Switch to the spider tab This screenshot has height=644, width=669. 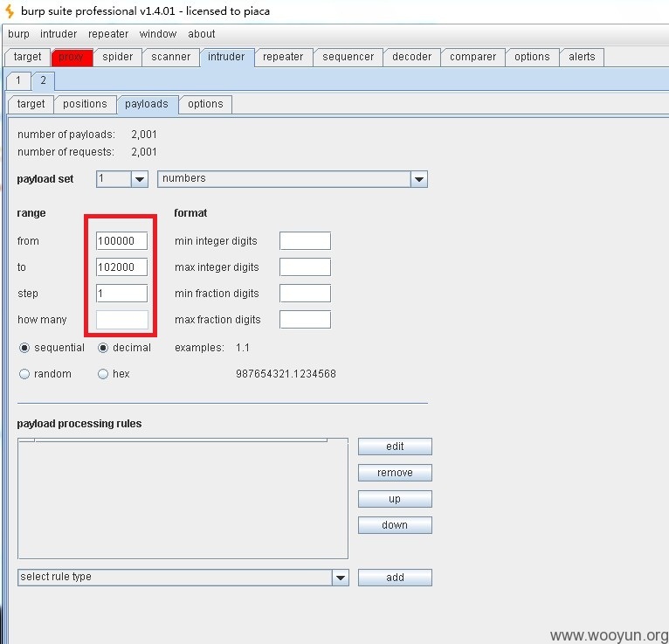[x=117, y=57]
